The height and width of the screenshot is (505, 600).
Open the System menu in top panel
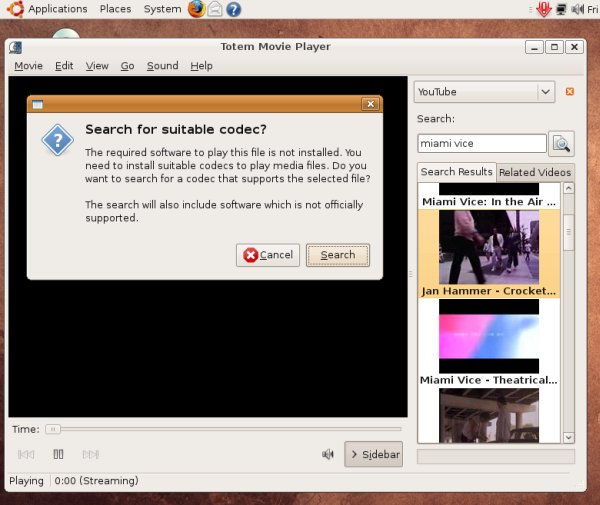(162, 9)
